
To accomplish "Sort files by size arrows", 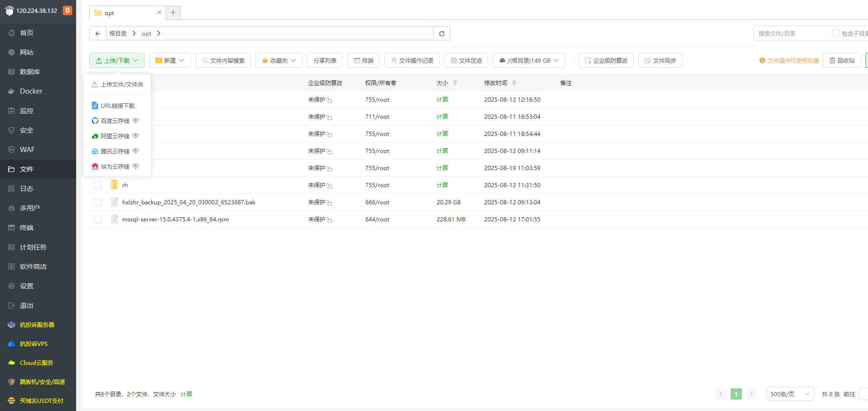I will click(455, 83).
